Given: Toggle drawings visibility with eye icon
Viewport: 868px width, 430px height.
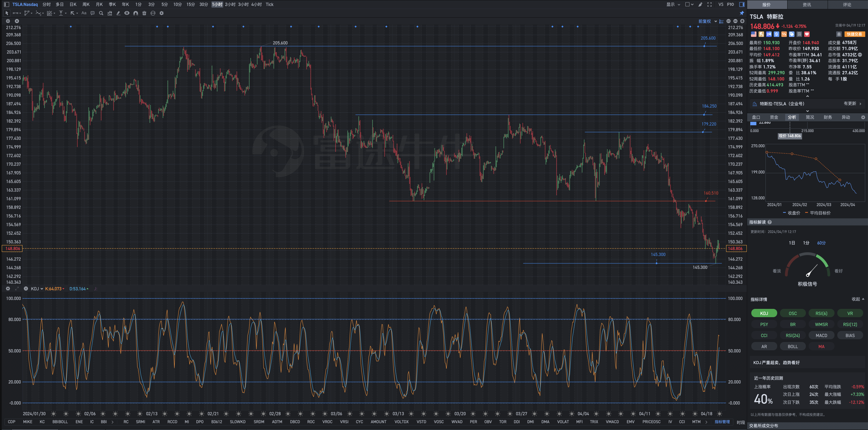Looking at the screenshot, I should 127,13.
